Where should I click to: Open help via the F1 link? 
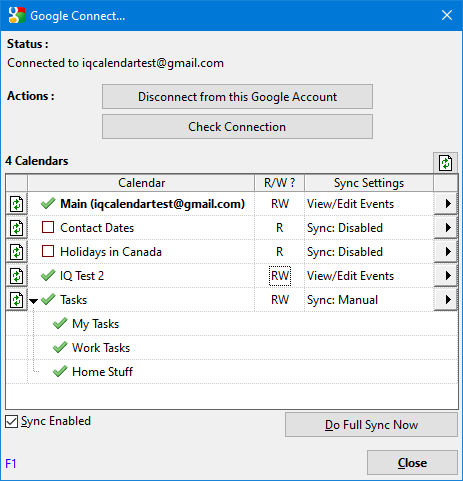[11, 464]
